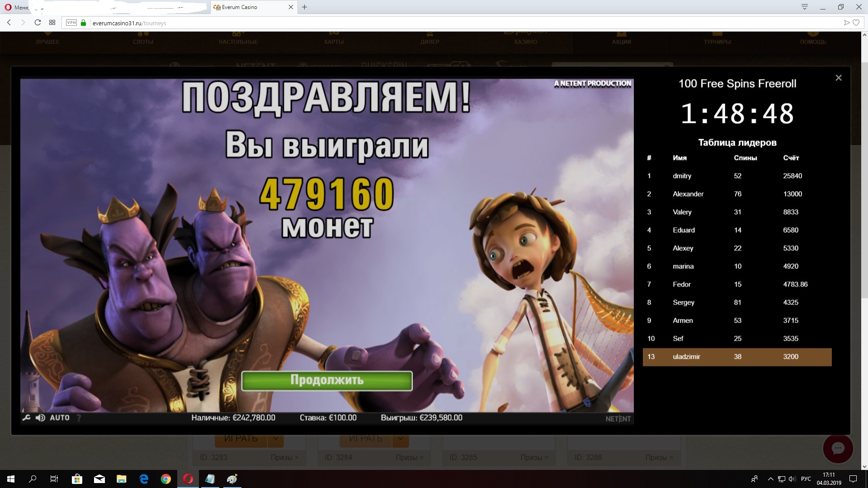The height and width of the screenshot is (488, 868).
Task: Toggle the VPN badge in the address bar
Action: pos(71,23)
